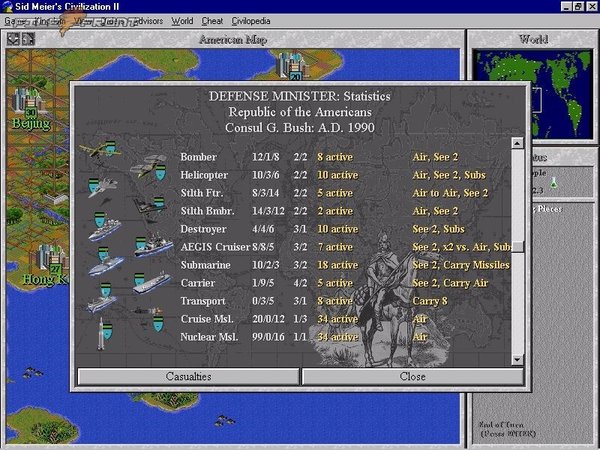Click the Helicopter '10 active' count
This screenshot has width=600, height=450.
point(338,175)
